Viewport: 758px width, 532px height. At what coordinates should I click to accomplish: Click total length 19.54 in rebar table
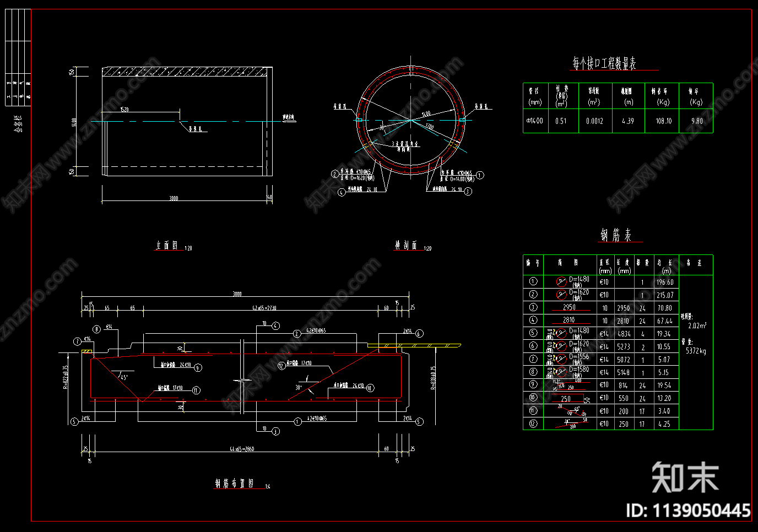pos(664,386)
